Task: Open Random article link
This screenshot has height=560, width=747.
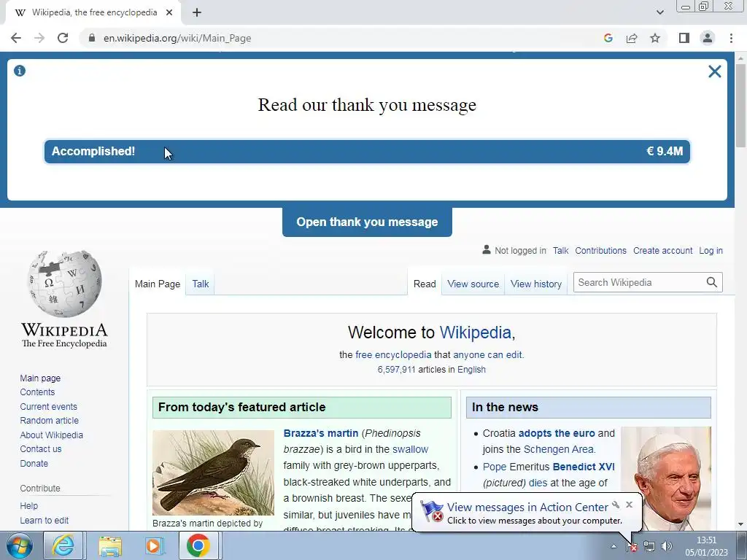Action: (x=49, y=421)
